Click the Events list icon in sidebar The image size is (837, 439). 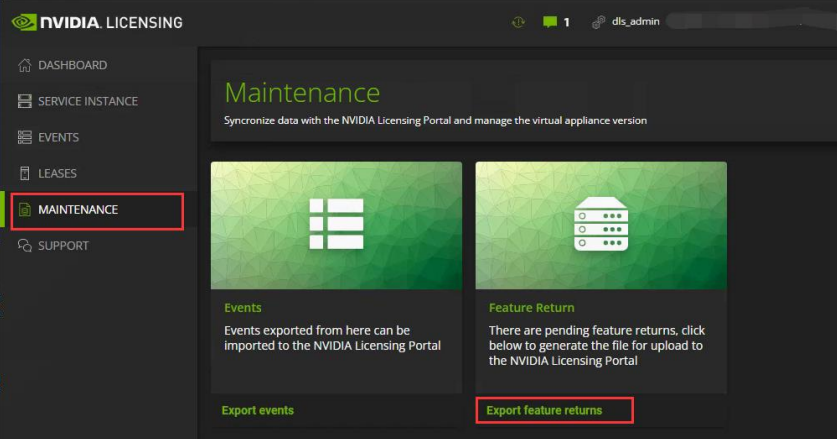[25, 137]
